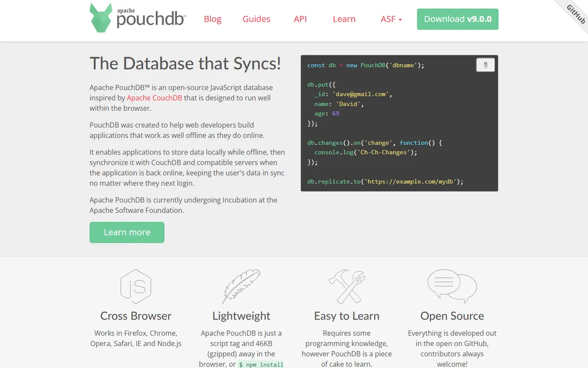Navigate to the Learn page
The image size is (588, 368).
click(x=344, y=19)
